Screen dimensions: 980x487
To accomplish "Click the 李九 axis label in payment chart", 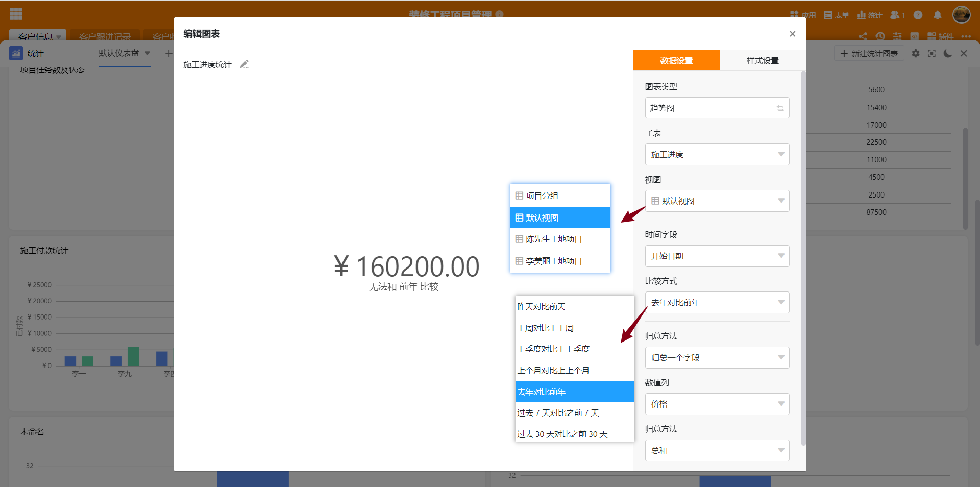I will [125, 374].
